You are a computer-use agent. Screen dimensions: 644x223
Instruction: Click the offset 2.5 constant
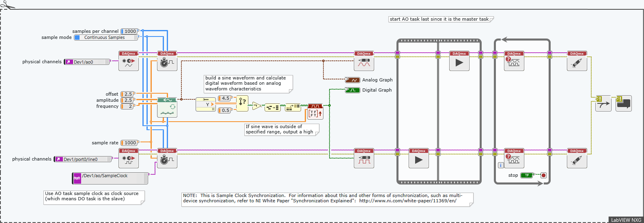[128, 94]
